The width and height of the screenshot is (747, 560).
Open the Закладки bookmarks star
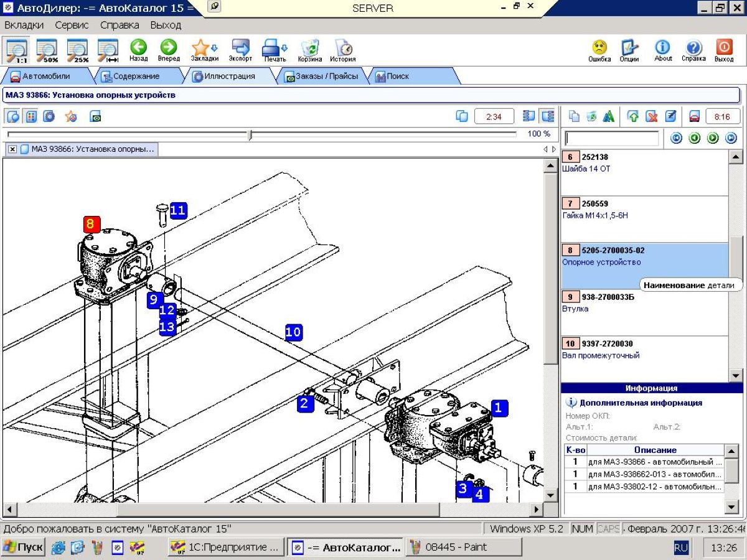204,50
